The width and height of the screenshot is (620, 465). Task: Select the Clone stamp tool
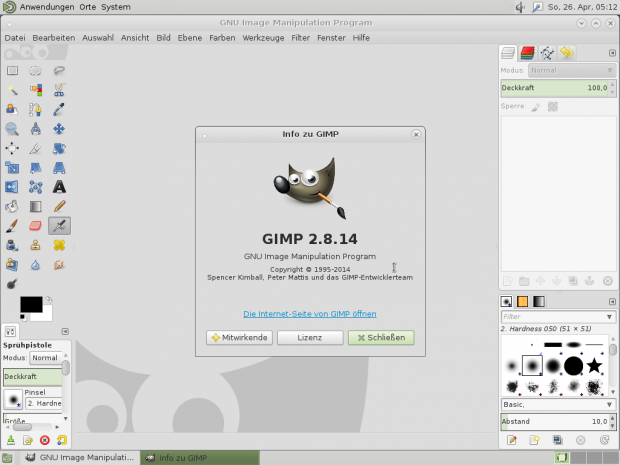pyautogui.click(x=36, y=245)
